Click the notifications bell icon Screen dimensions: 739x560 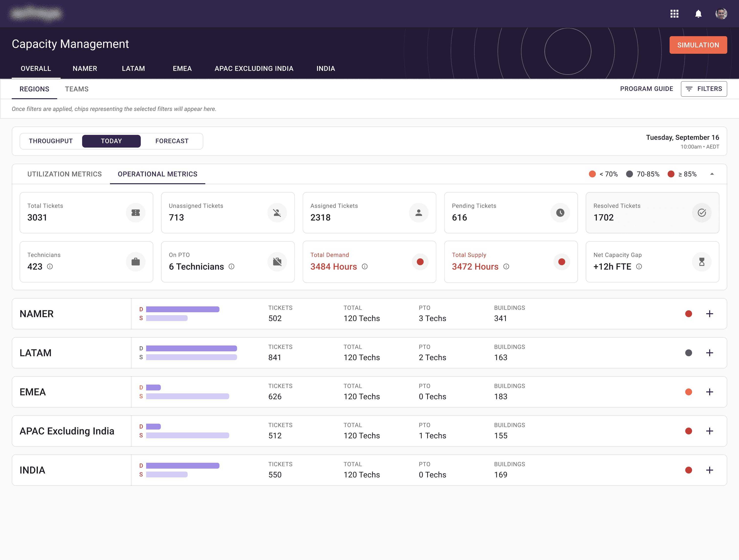[698, 14]
